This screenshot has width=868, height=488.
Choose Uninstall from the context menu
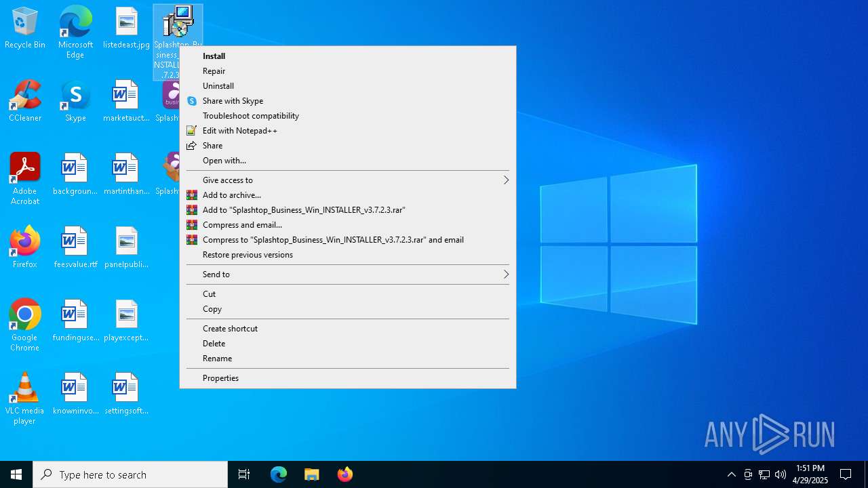pos(348,86)
